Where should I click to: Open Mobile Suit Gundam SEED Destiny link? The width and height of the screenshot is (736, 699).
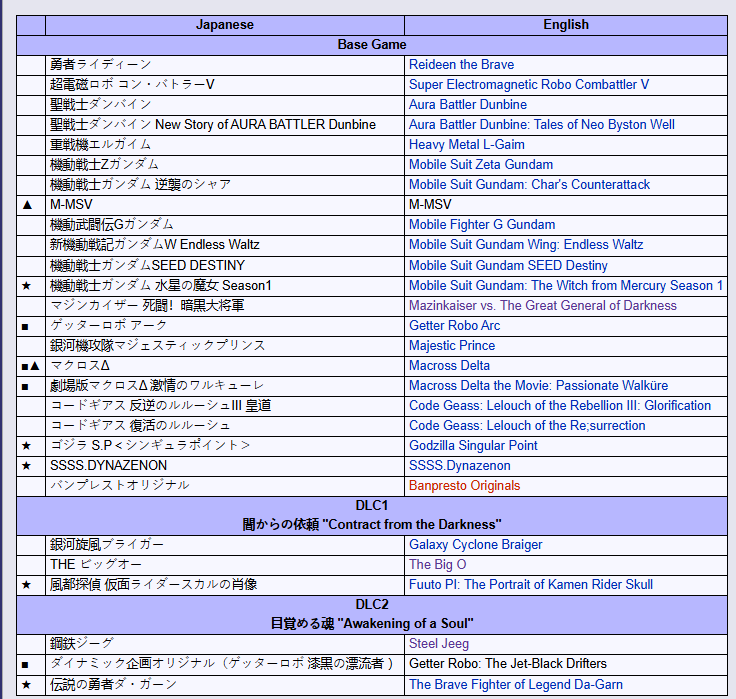[508, 266]
